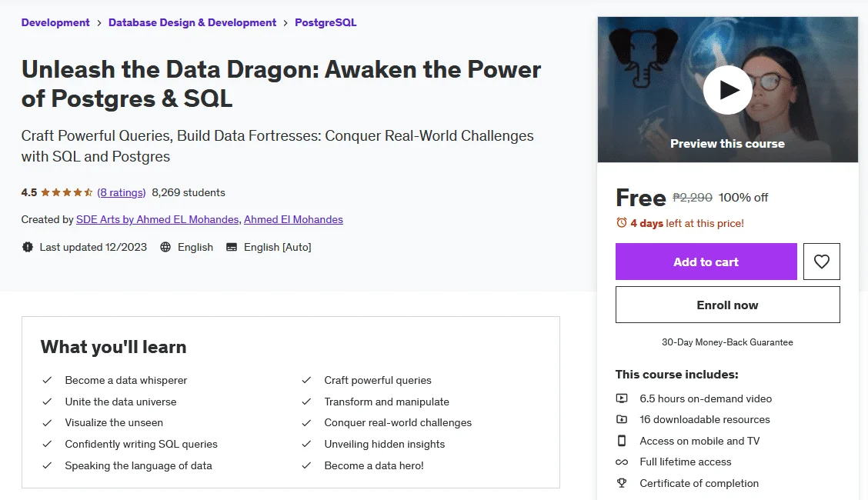Click the infinity lifetime access icon
868x500 pixels.
tap(622, 462)
